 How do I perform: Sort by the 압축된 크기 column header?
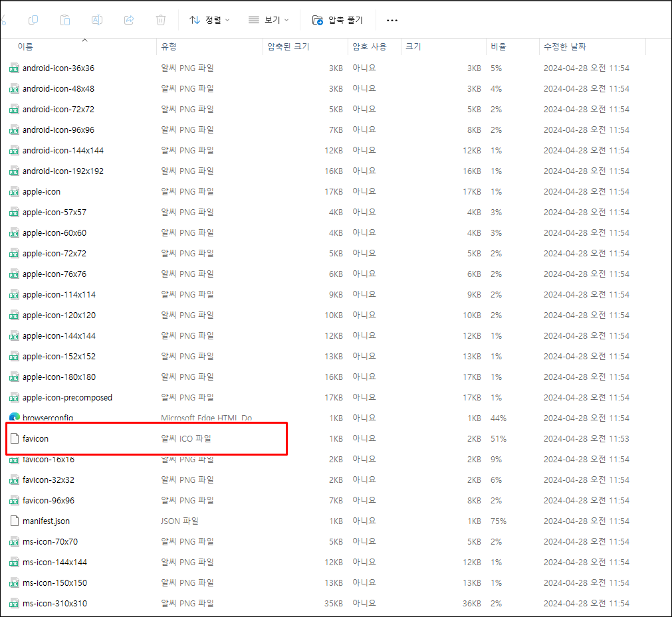[288, 46]
